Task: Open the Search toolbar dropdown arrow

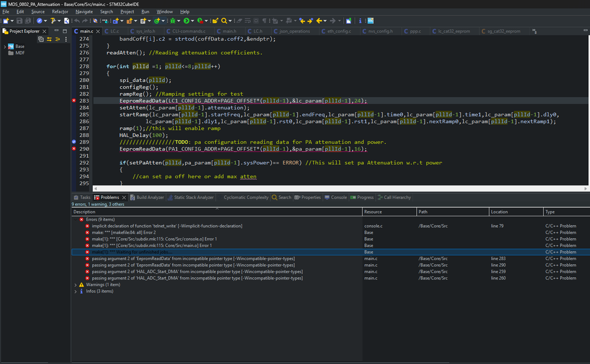Action: [x=230, y=21]
